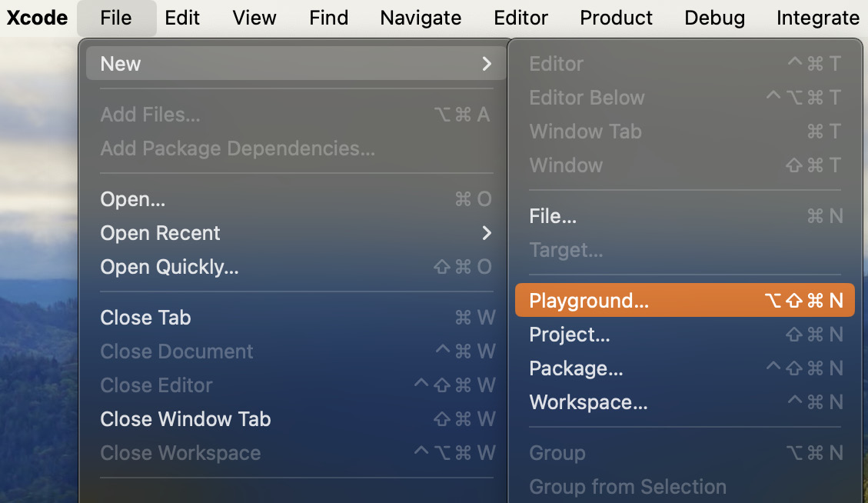Choose Open Quickly… menu item
The image size is (868, 503).
(169, 267)
